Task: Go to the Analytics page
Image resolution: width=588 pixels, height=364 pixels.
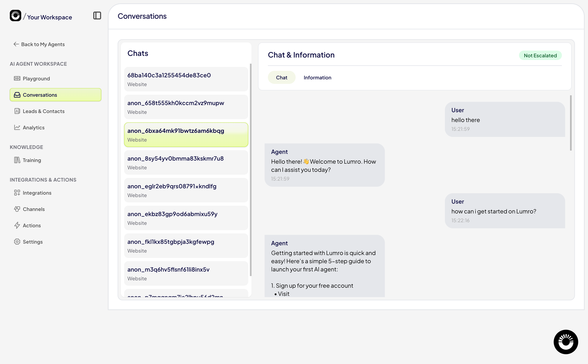Action: coord(33,128)
